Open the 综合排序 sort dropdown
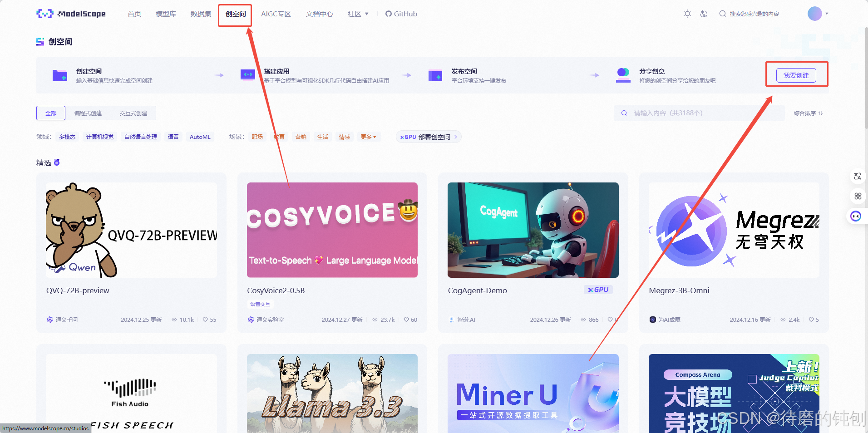 pyautogui.click(x=808, y=113)
